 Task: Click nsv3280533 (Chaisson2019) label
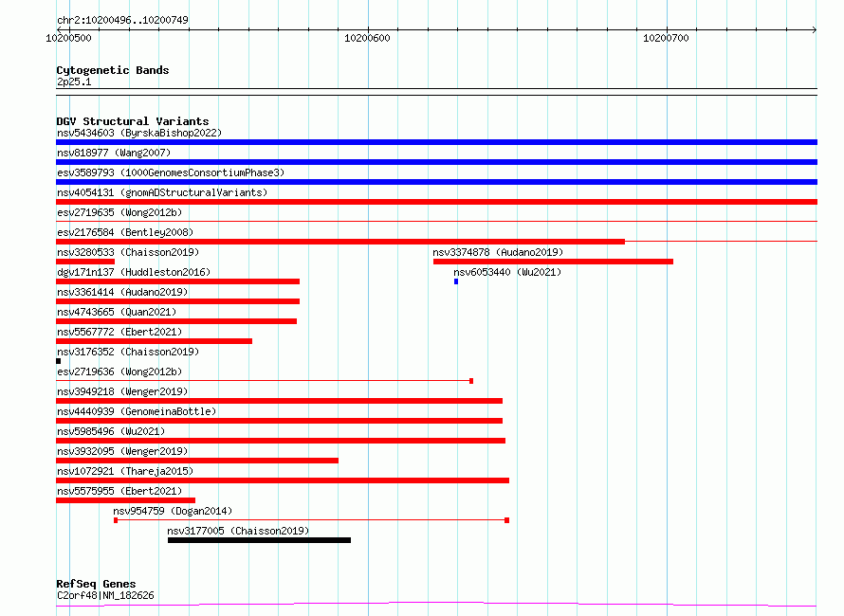coord(128,252)
